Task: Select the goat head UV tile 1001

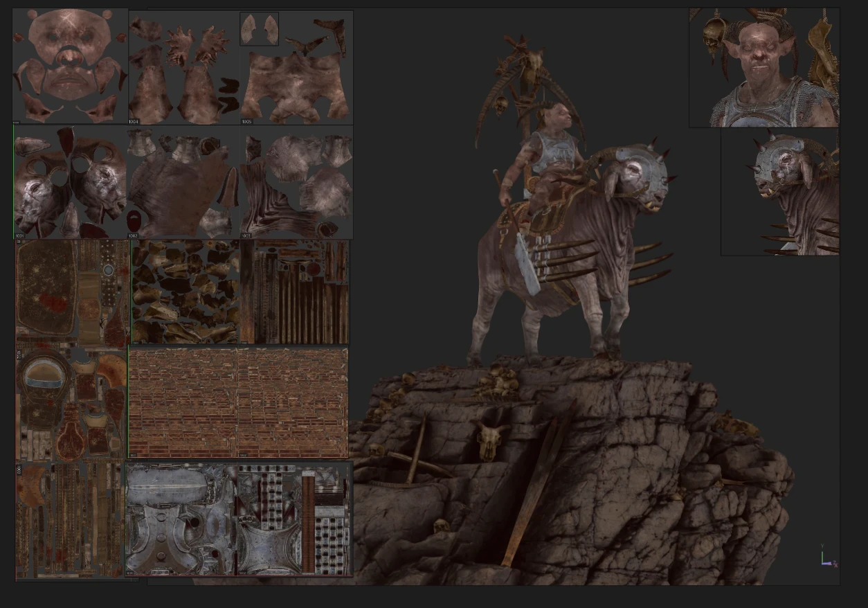Action: pos(70,183)
